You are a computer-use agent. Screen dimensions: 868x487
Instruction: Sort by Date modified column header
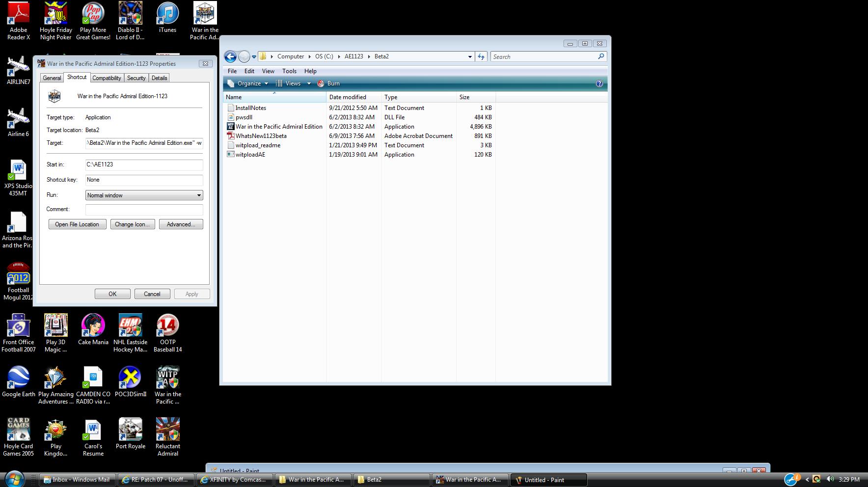point(353,97)
